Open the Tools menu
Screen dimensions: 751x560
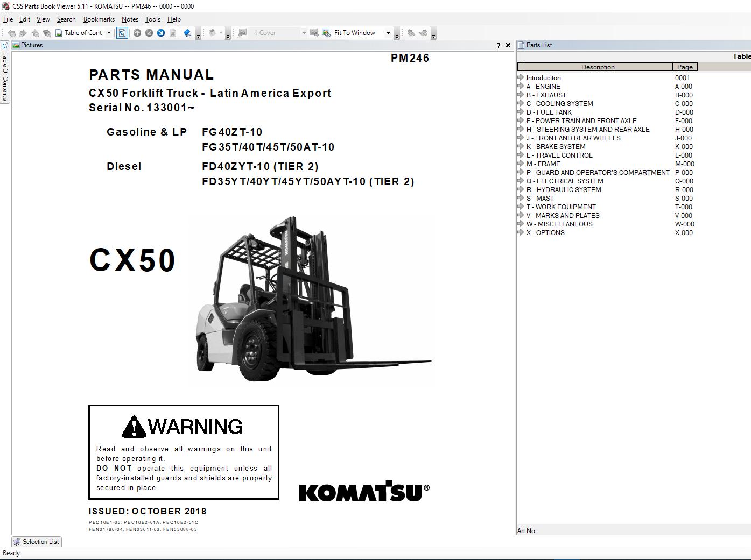click(152, 19)
